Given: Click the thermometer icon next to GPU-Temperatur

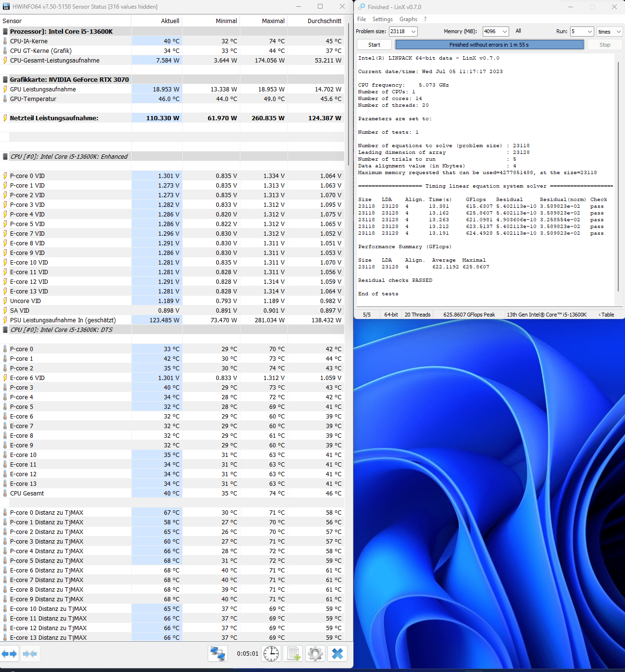Looking at the screenshot, I should [x=5, y=99].
